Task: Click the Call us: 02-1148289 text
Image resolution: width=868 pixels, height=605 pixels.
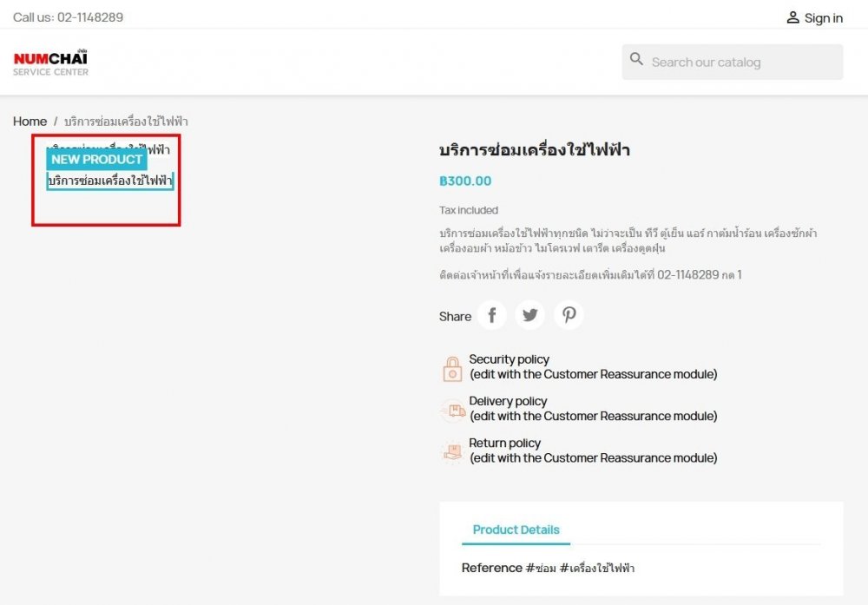Action: coord(68,17)
